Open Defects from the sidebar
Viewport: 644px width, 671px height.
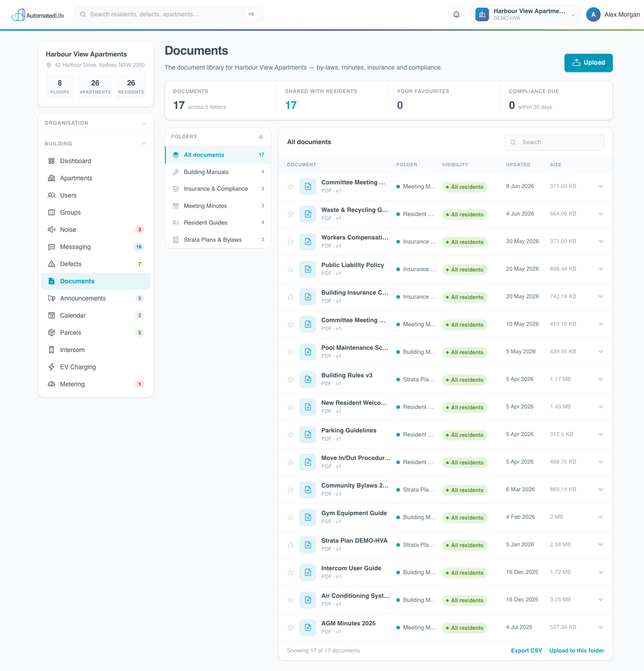[x=96, y=264]
